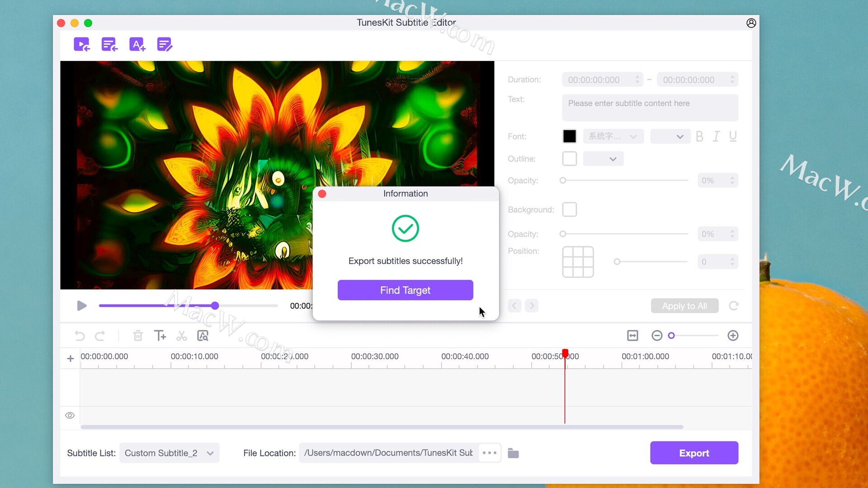Click the timeline zoom slider handle
This screenshot has height=488, width=868.
671,335
